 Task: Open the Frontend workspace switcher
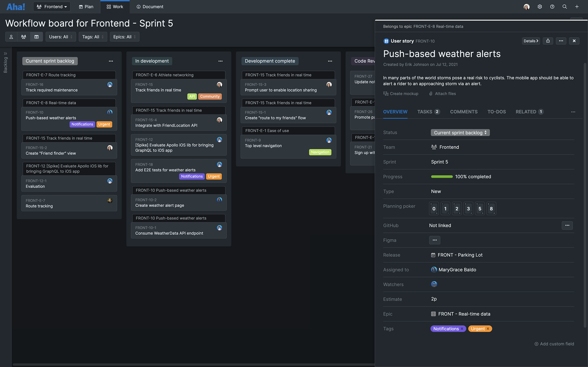[x=52, y=6]
